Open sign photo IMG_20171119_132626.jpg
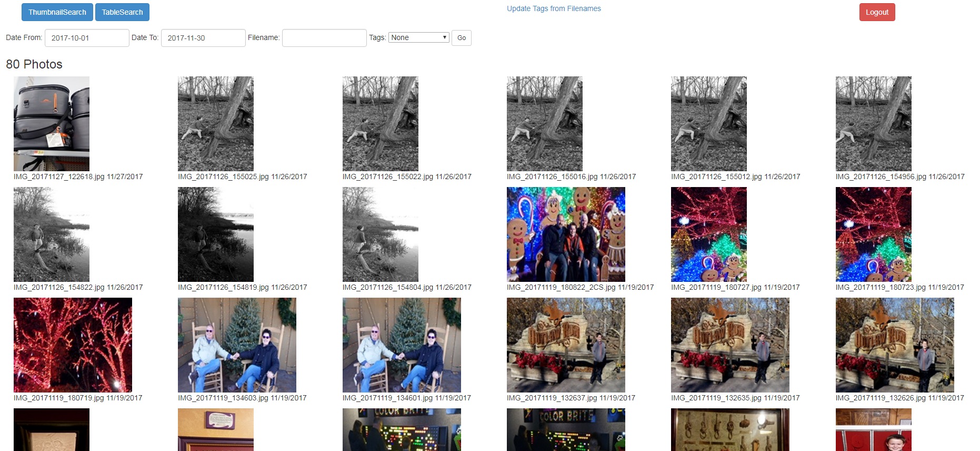This screenshot has width=980, height=451. 894,345
